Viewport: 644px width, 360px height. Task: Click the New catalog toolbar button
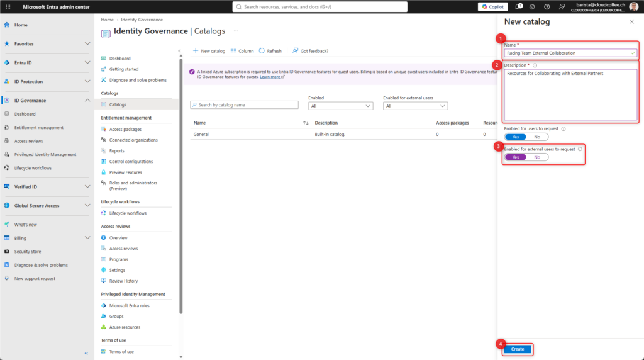point(209,51)
